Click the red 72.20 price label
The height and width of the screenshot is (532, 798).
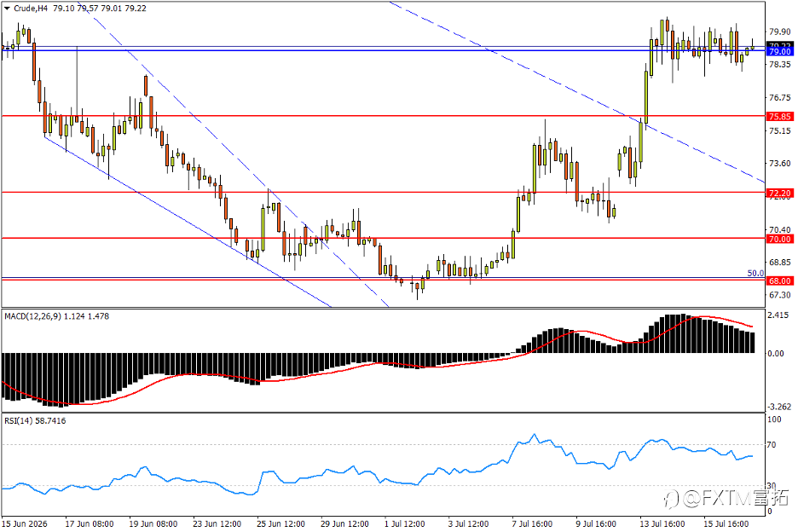tap(780, 193)
